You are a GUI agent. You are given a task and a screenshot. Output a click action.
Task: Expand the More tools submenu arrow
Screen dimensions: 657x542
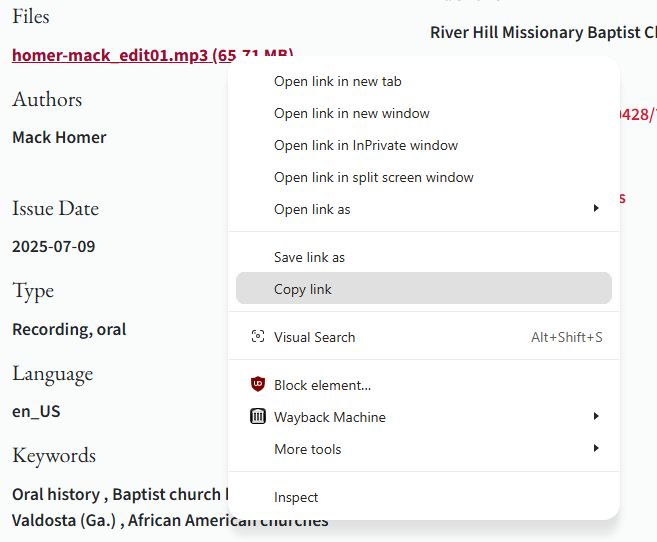click(x=596, y=448)
